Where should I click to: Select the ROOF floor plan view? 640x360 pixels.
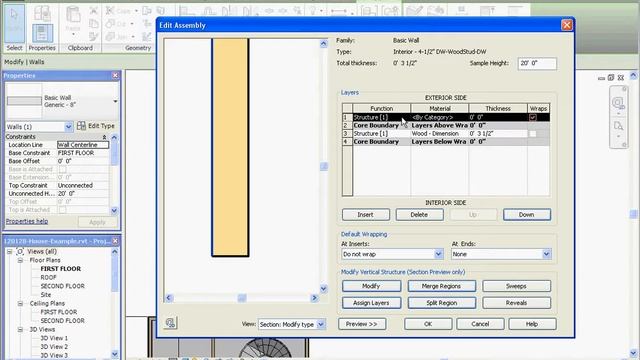coord(48,277)
